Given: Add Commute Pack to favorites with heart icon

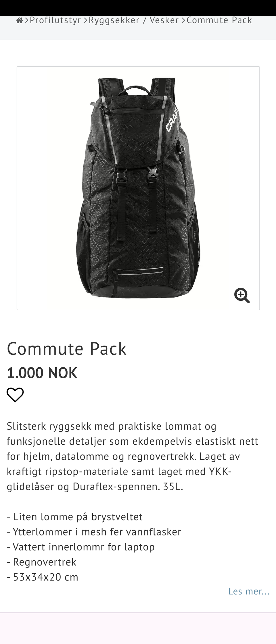Looking at the screenshot, I should point(15,395).
